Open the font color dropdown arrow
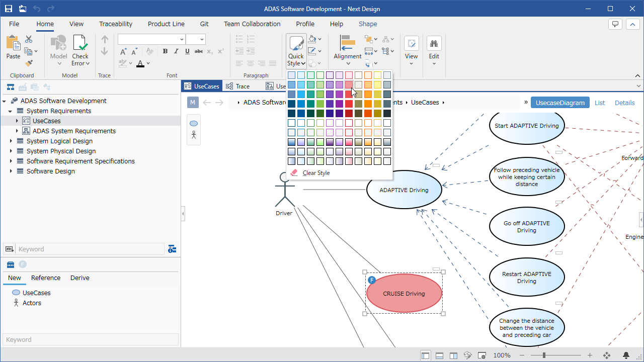Image resolution: width=644 pixels, height=362 pixels. 148,63
